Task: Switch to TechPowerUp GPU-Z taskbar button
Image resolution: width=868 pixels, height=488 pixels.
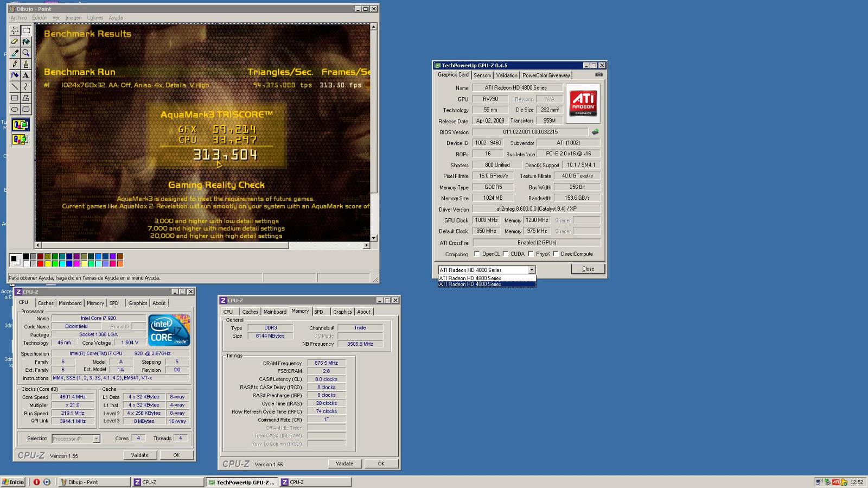Action: 241,482
